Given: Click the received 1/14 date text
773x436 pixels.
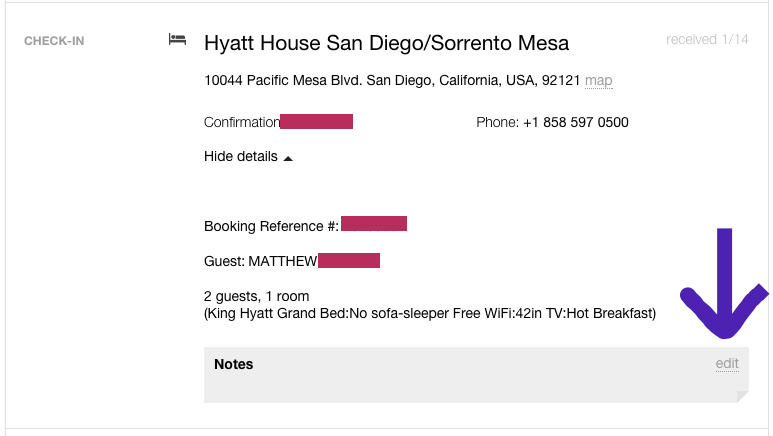Looking at the screenshot, I should click(706, 40).
